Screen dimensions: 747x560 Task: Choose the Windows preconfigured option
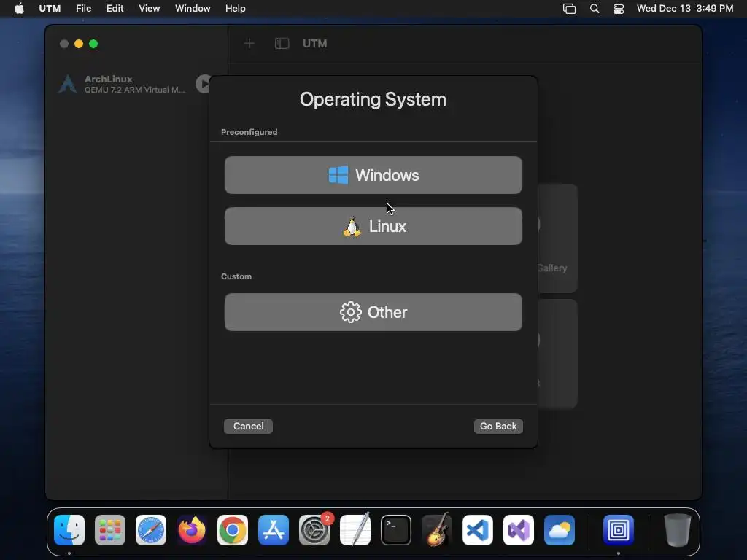click(373, 175)
